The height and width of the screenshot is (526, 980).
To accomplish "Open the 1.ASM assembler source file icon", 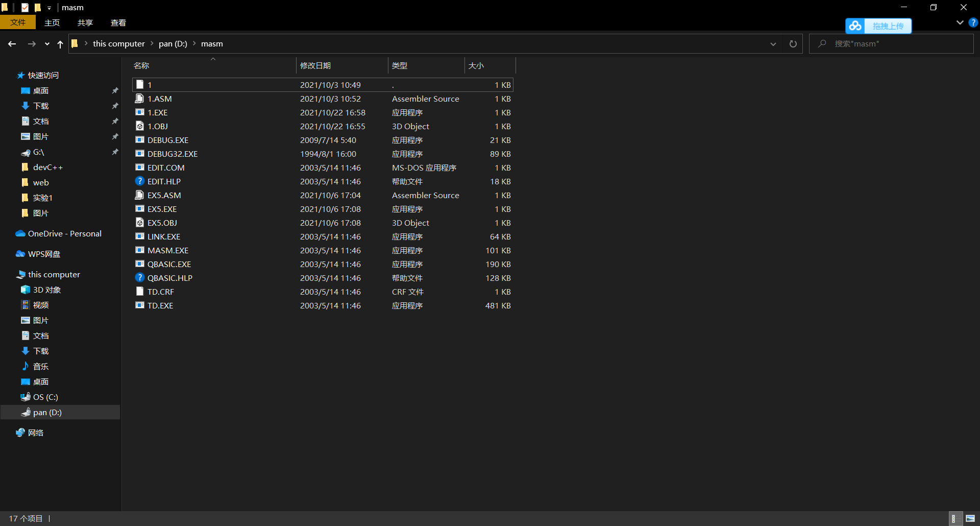I will point(139,99).
